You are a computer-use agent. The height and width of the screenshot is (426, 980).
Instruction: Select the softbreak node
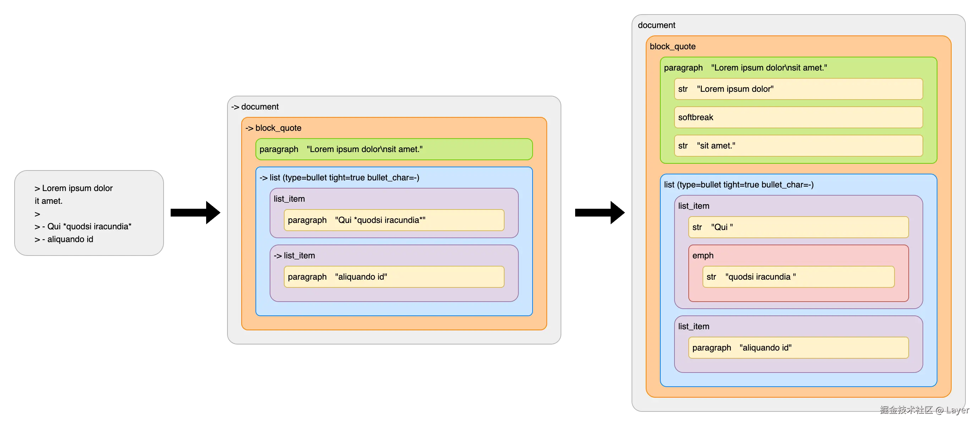click(x=798, y=117)
